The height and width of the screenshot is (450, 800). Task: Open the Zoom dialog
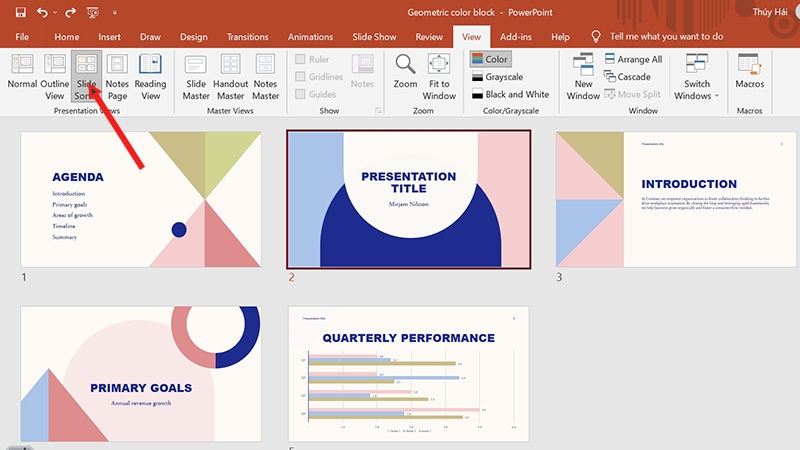coord(405,71)
